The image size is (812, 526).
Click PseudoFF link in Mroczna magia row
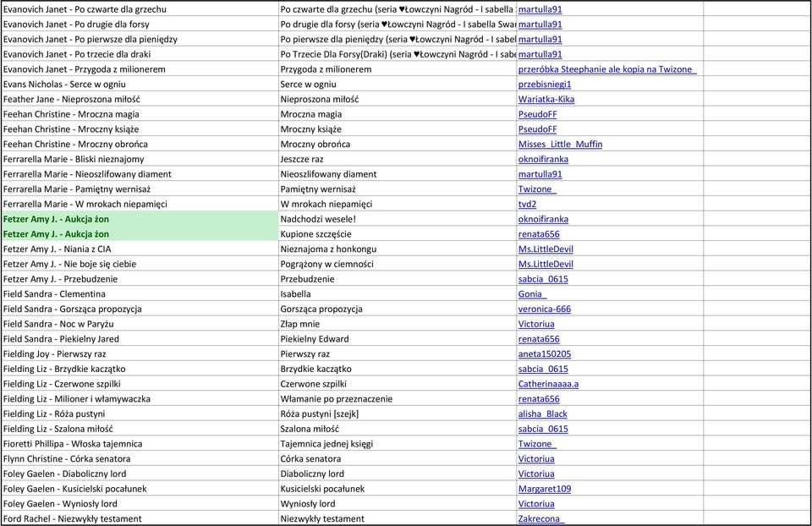point(538,114)
